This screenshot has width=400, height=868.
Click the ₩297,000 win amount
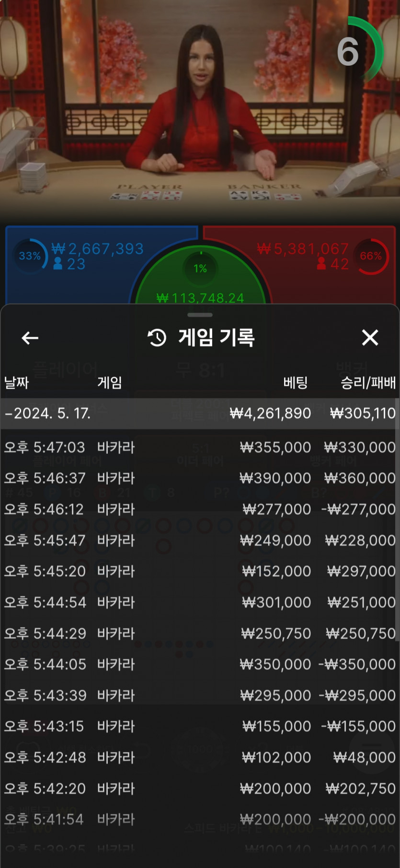click(x=361, y=571)
